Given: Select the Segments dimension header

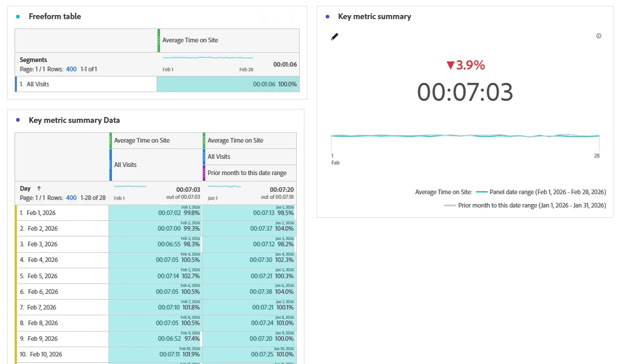Looking at the screenshot, I should (33, 60).
